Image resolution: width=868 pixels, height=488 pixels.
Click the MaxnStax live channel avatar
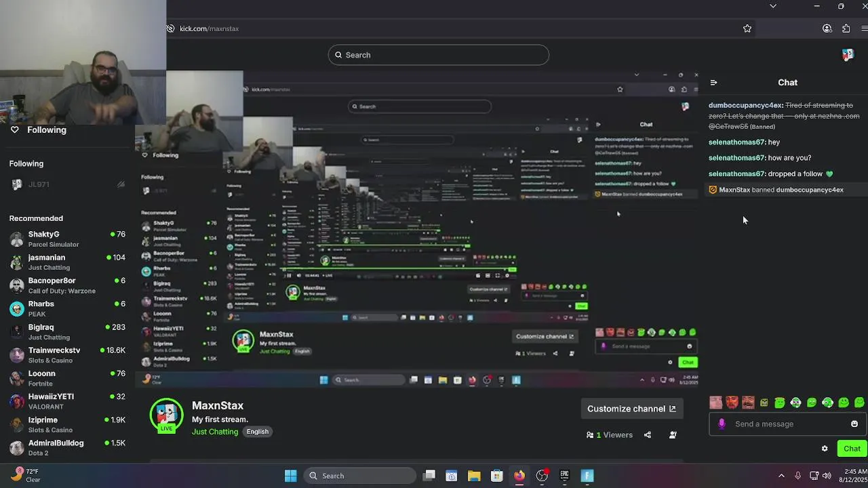coord(166,415)
